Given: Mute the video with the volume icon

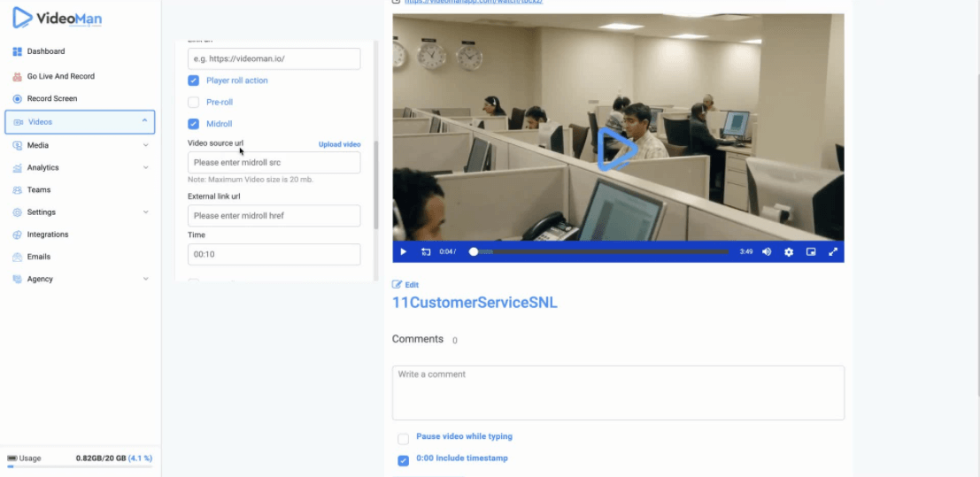Looking at the screenshot, I should [x=767, y=252].
